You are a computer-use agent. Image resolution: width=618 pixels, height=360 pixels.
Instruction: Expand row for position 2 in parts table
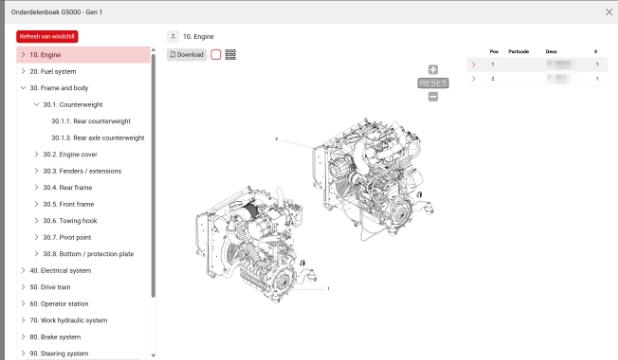coord(474,79)
